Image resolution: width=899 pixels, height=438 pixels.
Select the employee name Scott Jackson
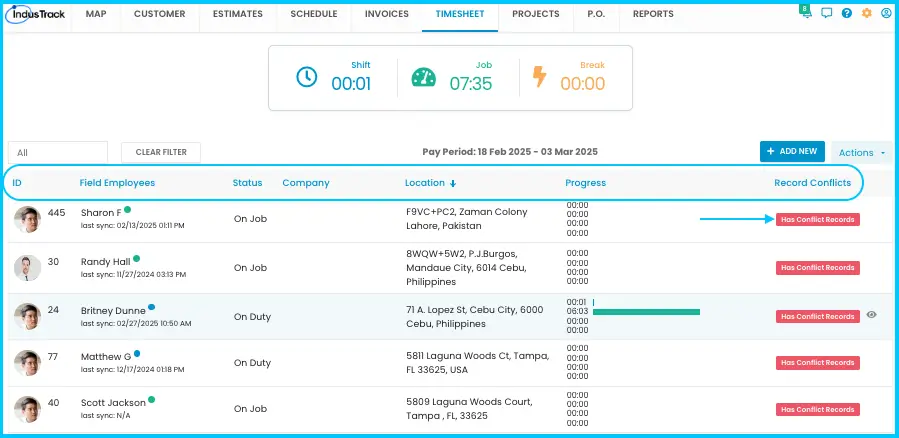click(x=113, y=403)
